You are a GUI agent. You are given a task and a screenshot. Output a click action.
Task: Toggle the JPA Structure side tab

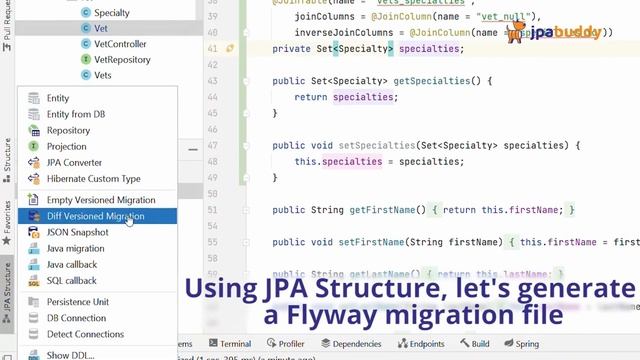pos(7,293)
